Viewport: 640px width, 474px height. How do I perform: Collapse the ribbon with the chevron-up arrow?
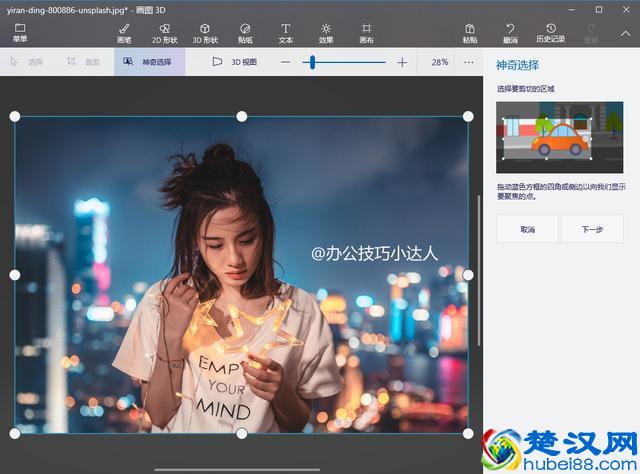click(x=625, y=34)
